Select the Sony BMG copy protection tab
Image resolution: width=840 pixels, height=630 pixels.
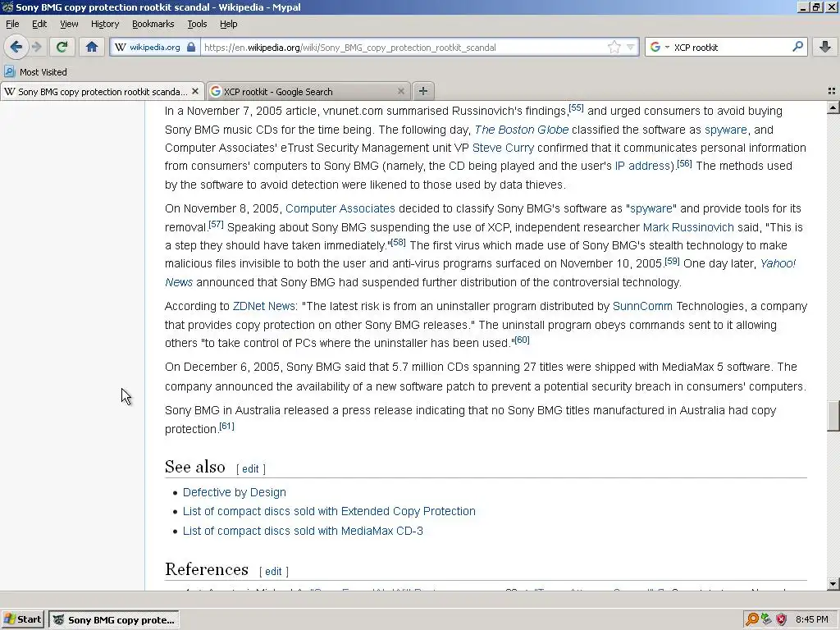pyautogui.click(x=102, y=92)
